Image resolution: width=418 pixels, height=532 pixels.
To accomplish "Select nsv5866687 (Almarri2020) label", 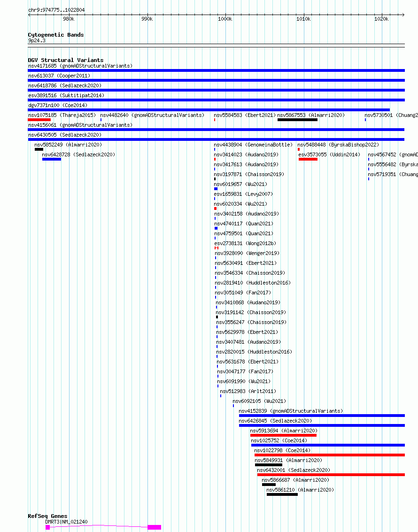I will tap(295, 479).
